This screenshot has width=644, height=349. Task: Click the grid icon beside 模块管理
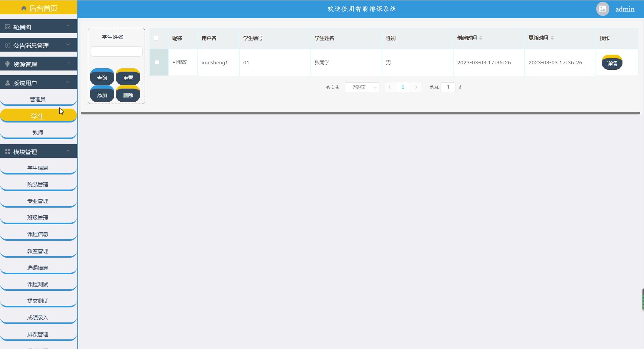(x=8, y=151)
